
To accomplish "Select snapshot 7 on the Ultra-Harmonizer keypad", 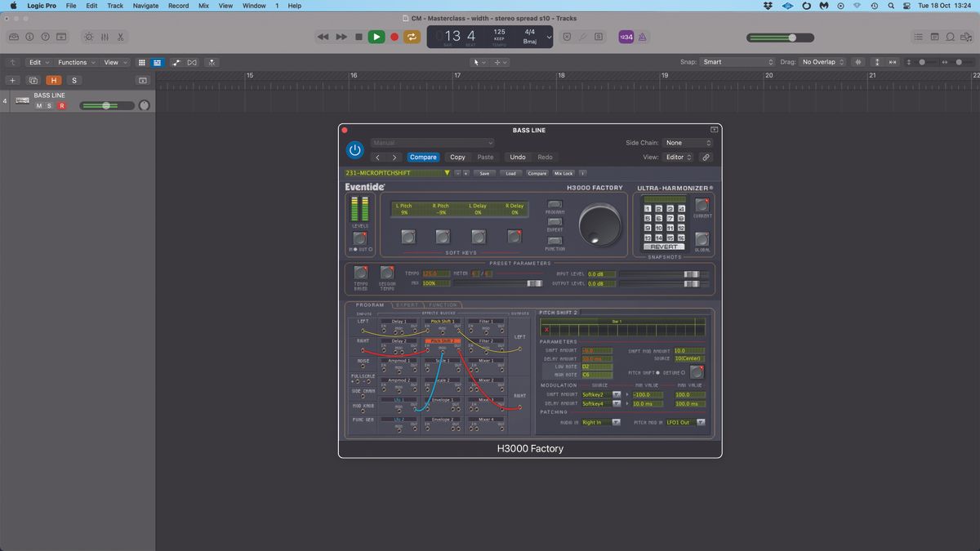I will click(x=670, y=218).
